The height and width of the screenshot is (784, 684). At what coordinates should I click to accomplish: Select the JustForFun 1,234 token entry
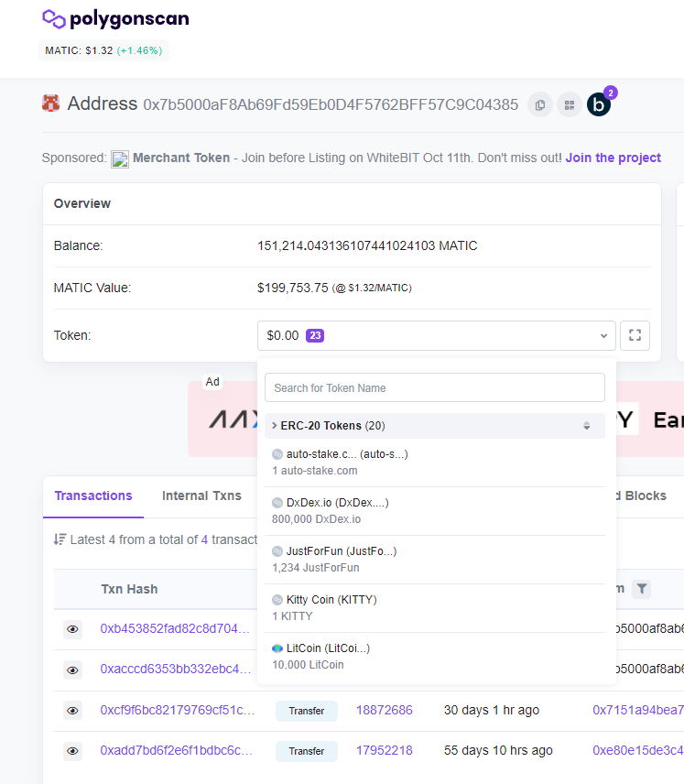435,560
